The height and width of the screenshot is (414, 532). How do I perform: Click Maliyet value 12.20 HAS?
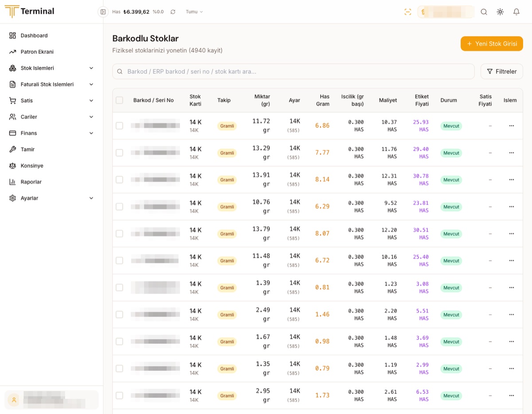click(389, 233)
